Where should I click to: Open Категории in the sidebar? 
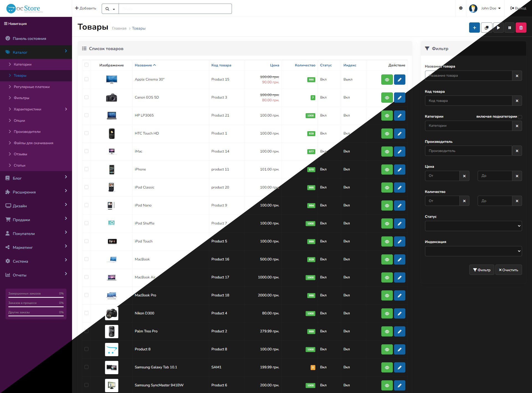tap(36, 64)
